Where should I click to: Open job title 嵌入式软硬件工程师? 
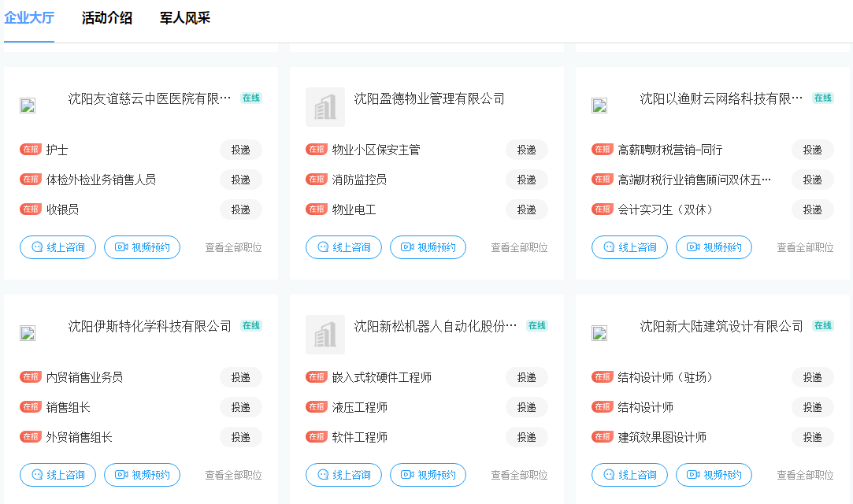[382, 377]
